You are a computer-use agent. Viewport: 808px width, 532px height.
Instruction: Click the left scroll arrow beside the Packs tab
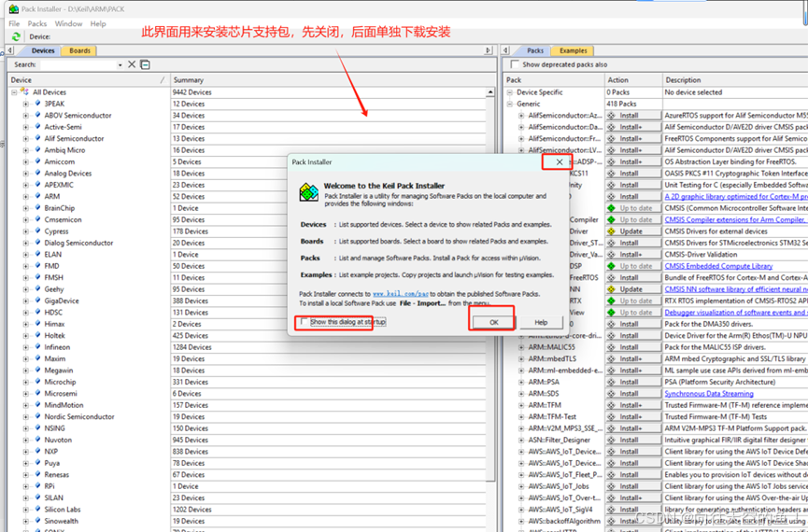505,50
